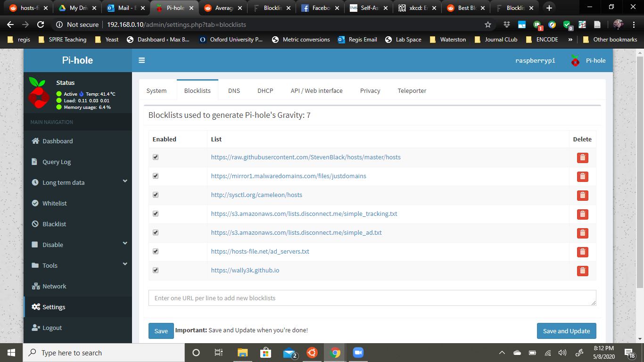
Task: Open the sysctl.org cameleon hosts link
Action: [256, 195]
